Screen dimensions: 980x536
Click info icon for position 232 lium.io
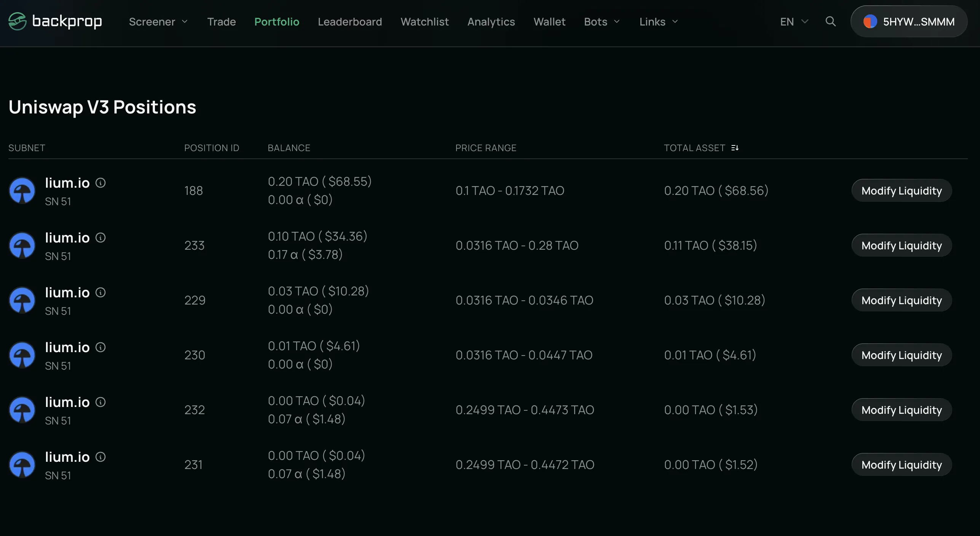(x=101, y=402)
